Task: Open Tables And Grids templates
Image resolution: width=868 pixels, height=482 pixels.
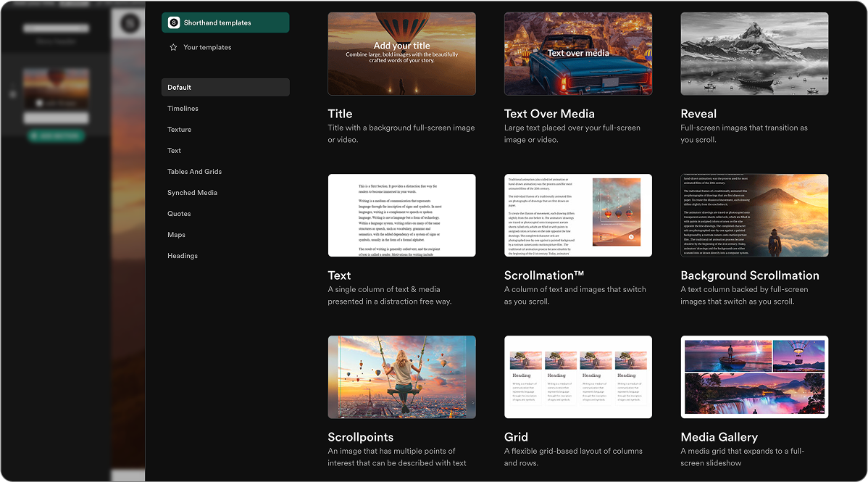Action: [194, 171]
